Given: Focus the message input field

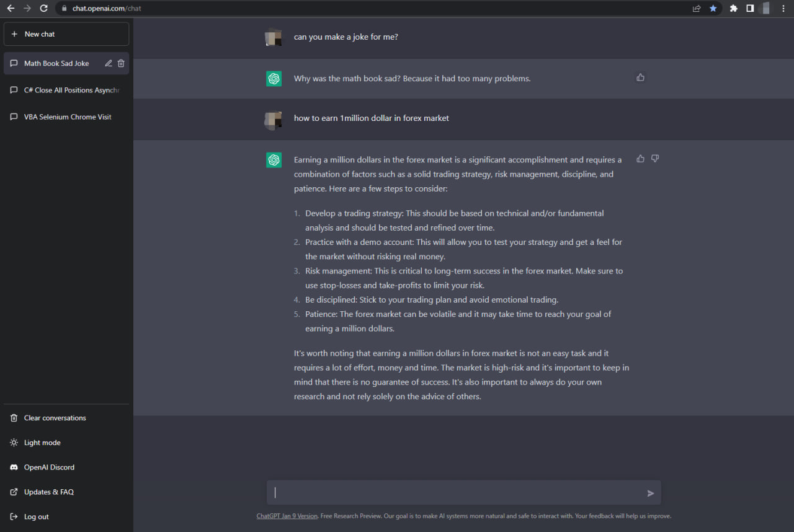Looking at the screenshot, I should [456, 493].
